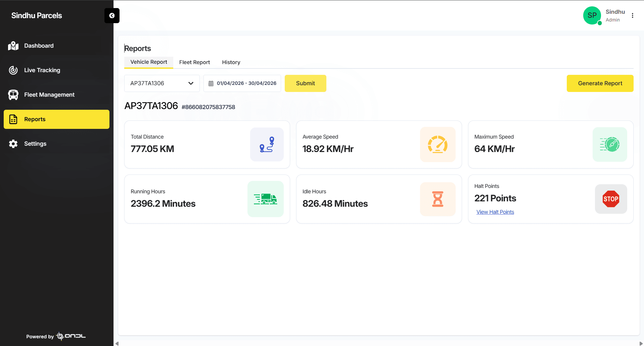Click the 18.92 KM/Hr average speed value
This screenshot has width=644, height=346.
pos(328,149)
